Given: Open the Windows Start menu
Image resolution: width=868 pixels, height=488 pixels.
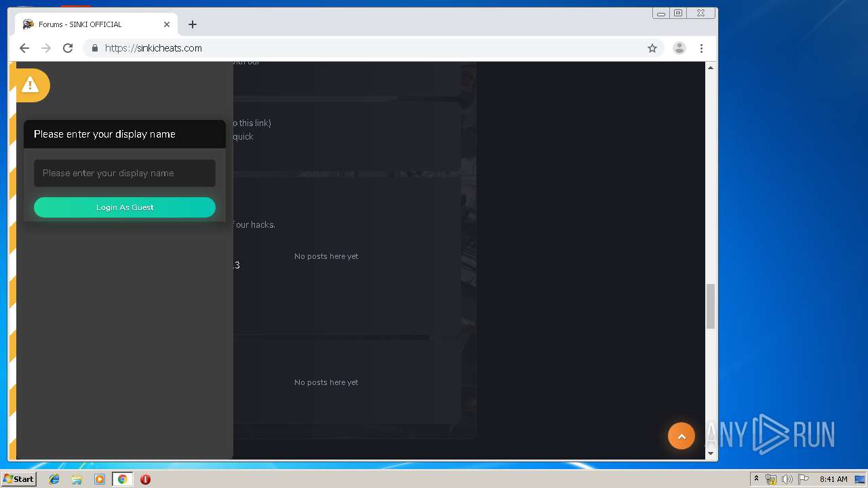Looking at the screenshot, I should coord(19,479).
